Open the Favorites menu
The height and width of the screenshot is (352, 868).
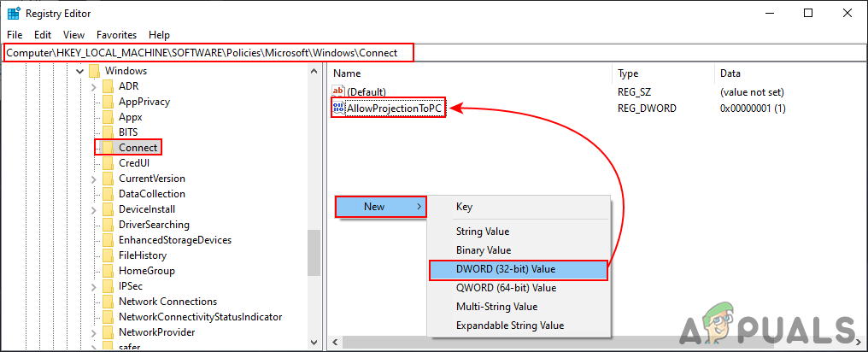[x=117, y=35]
